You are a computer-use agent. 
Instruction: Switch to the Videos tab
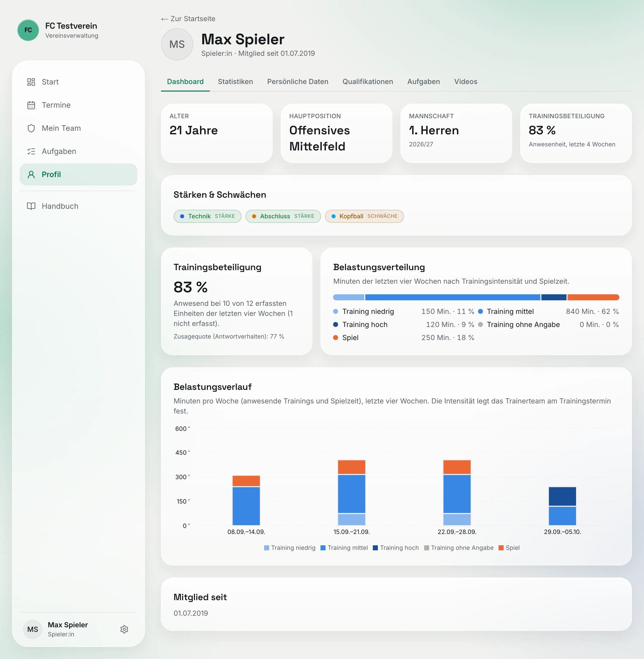pos(465,81)
